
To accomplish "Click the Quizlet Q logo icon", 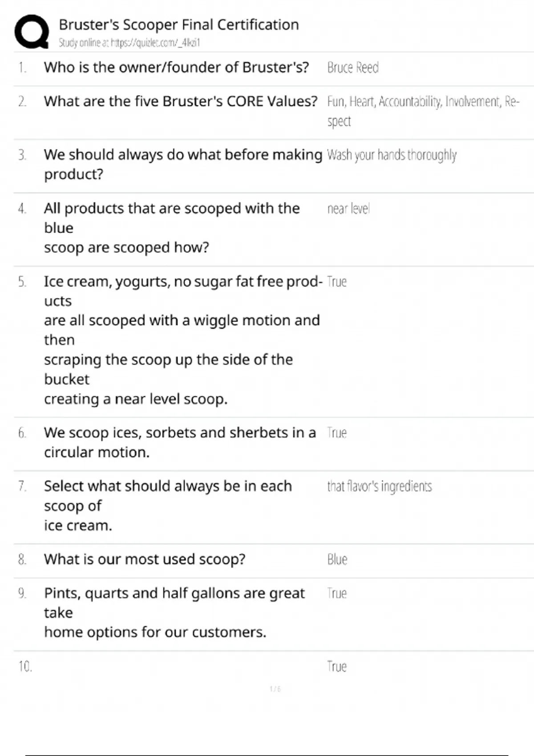I will tap(32, 32).
